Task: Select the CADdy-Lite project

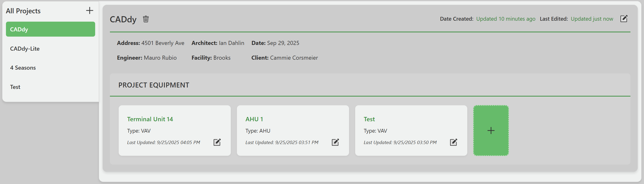Action: [x=25, y=48]
